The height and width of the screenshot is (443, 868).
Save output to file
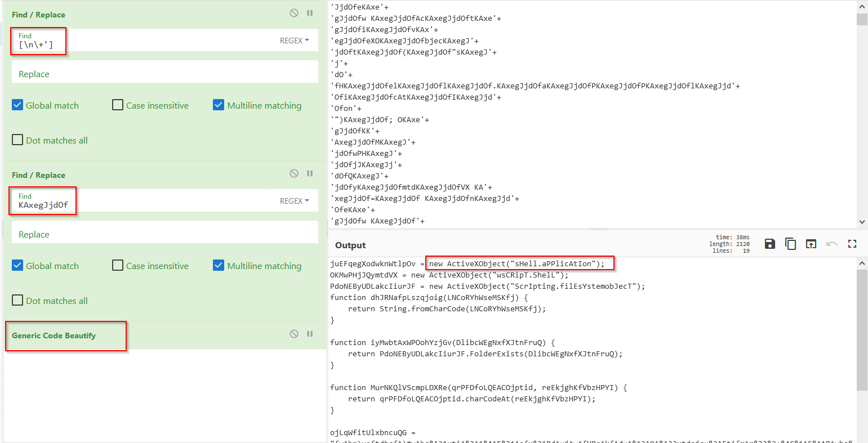point(769,244)
